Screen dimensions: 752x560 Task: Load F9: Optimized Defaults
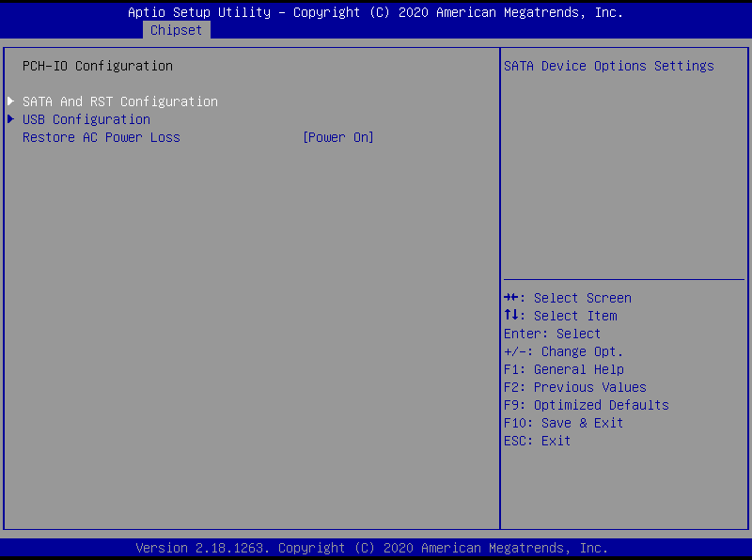[586, 405]
